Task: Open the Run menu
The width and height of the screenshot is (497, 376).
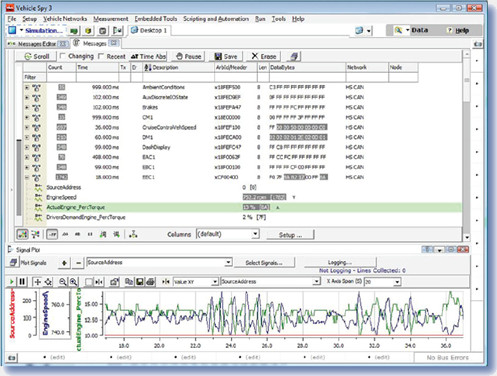Action: coord(260,19)
